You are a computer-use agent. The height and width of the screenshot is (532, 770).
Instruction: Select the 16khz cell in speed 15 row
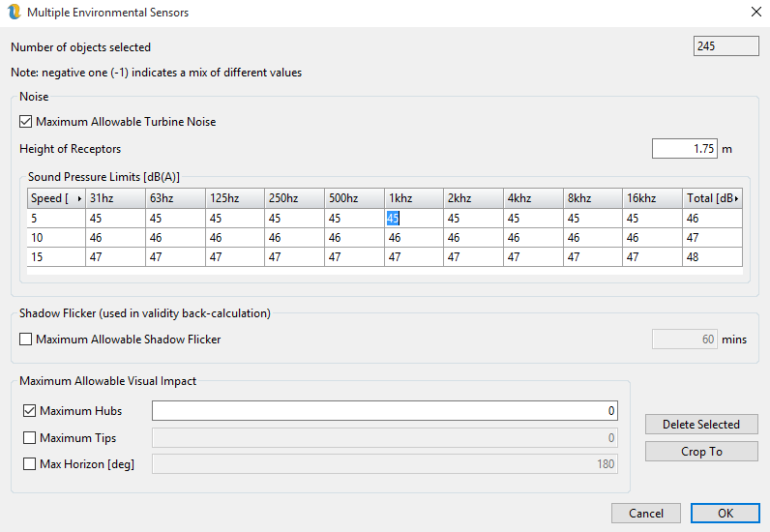(x=652, y=257)
